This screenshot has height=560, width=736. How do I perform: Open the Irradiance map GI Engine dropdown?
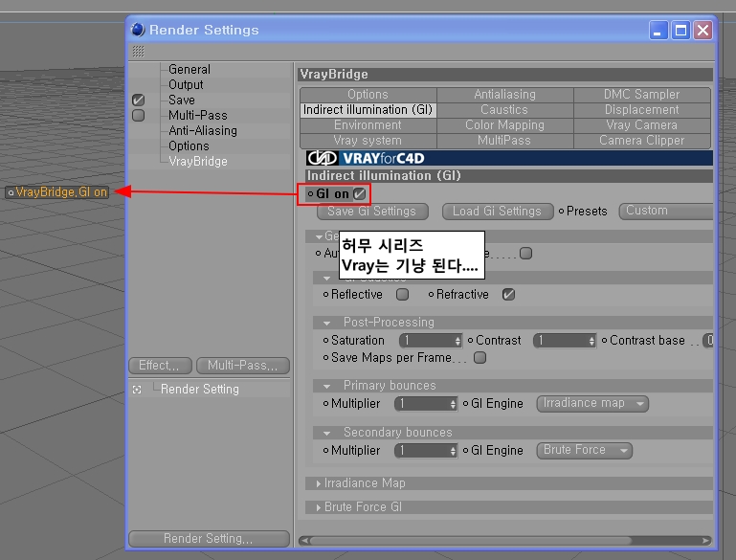(592, 403)
